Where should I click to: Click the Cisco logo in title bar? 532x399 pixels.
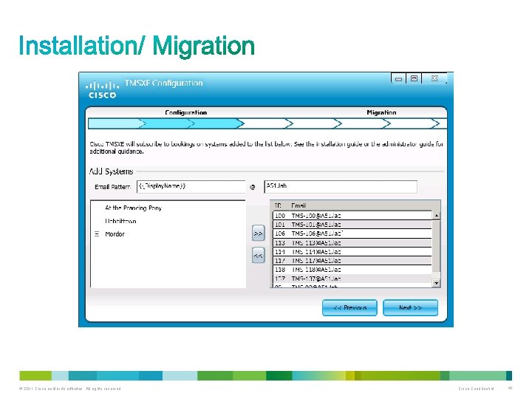[102, 90]
